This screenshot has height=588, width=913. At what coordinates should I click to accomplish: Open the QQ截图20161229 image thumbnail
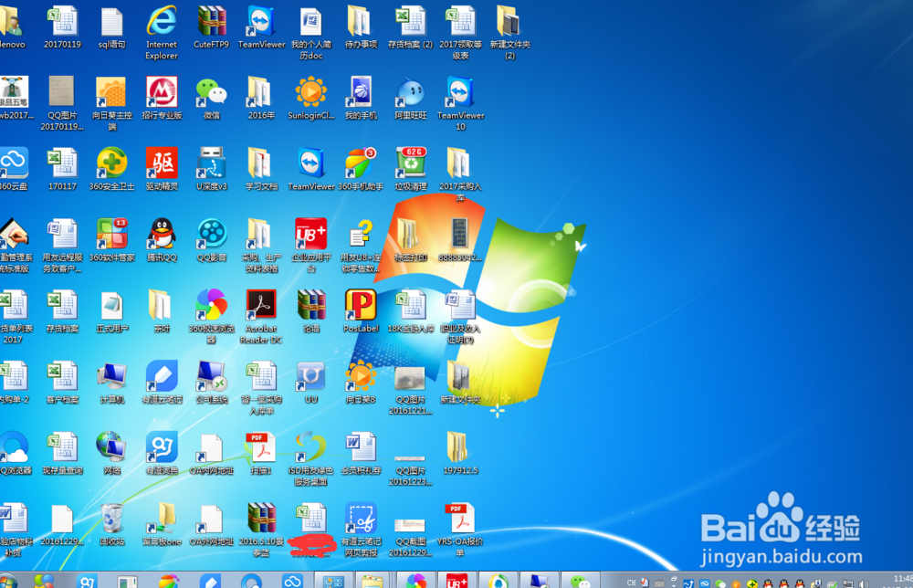coord(411,536)
